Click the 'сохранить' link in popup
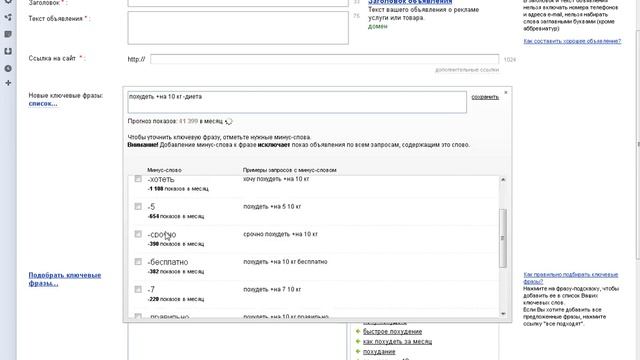The width and height of the screenshot is (640, 360). point(485,97)
